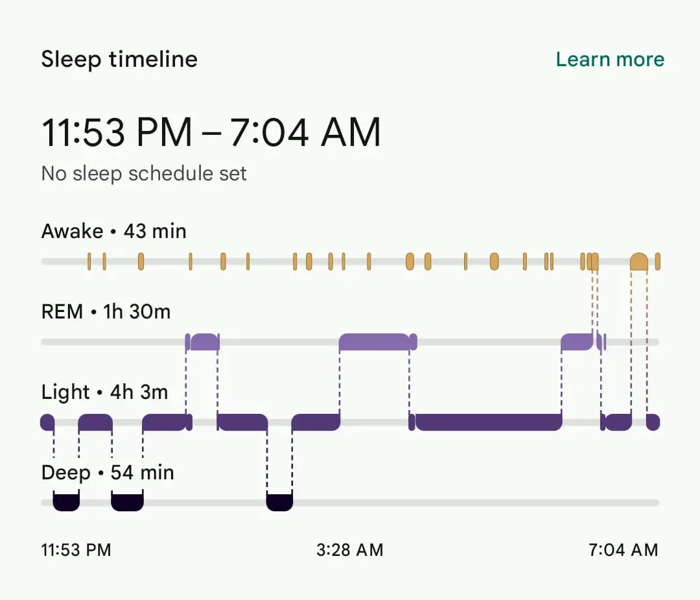
Task: Select the Light • 4h 3m label
Action: tap(105, 392)
